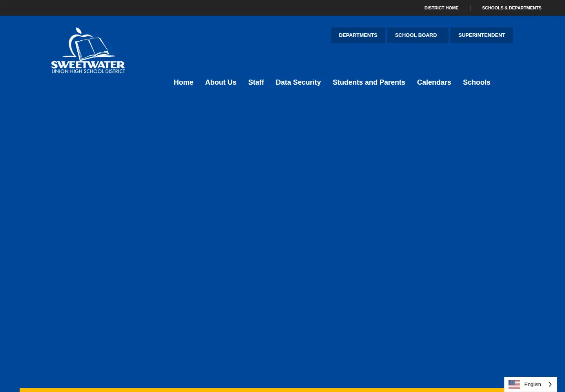The image size is (565, 392).
Task: Open the About Us menu
Action: 221,82
